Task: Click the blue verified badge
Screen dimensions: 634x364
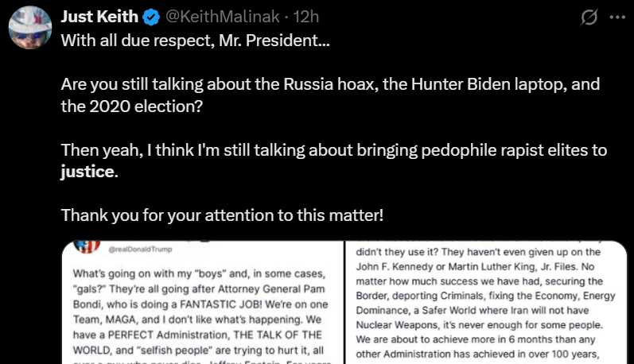Action: [152, 17]
